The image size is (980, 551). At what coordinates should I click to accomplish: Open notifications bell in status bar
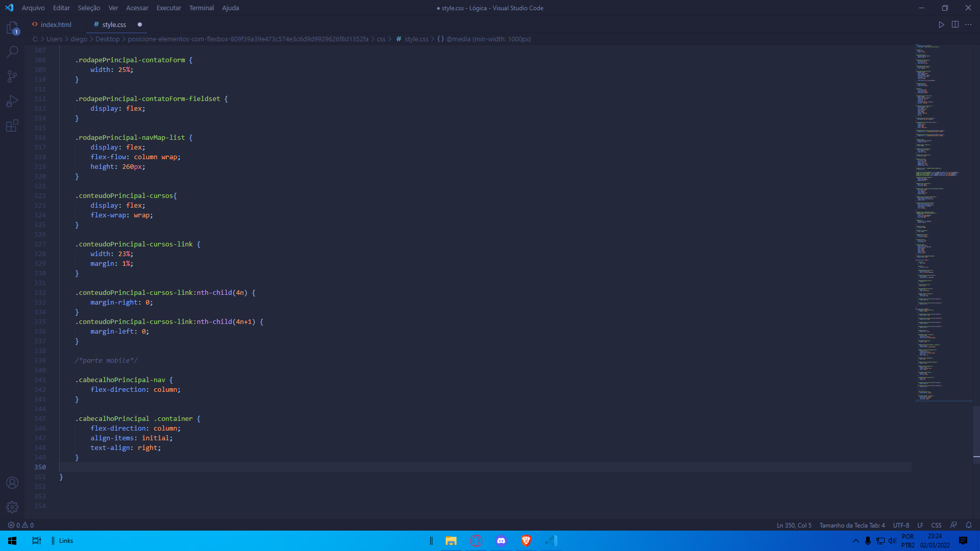pos(969,525)
